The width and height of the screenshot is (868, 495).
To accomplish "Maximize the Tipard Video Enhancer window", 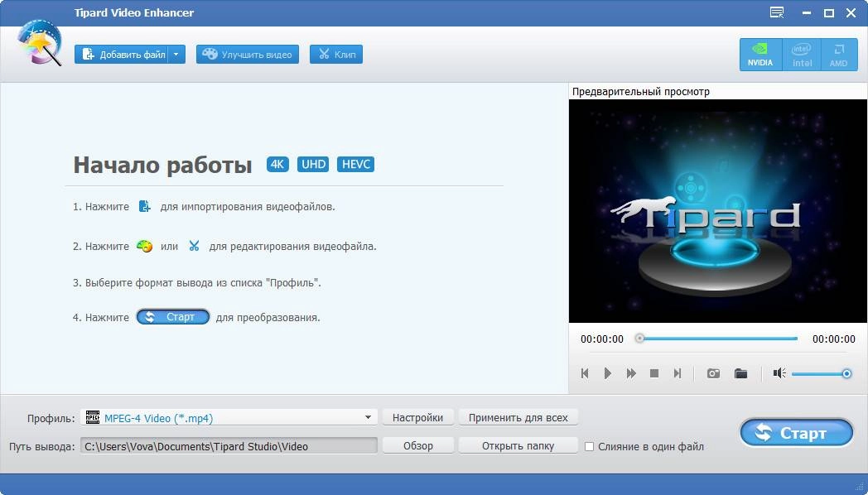I will coord(829,13).
